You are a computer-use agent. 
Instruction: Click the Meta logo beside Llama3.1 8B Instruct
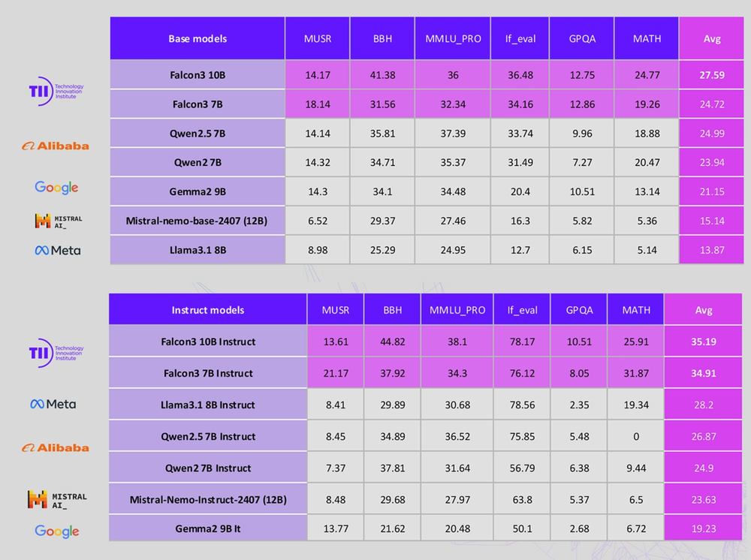tap(53, 405)
